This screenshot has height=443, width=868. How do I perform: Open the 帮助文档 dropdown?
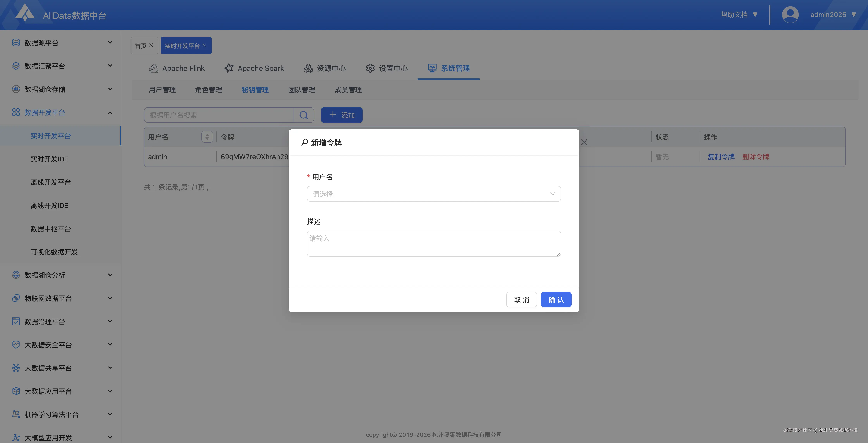click(739, 15)
